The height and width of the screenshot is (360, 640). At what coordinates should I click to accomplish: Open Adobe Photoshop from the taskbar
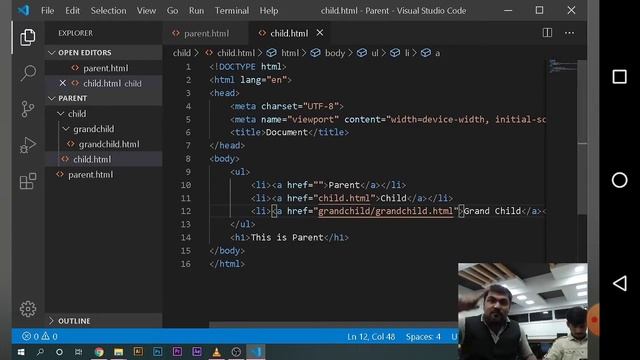tap(158, 351)
